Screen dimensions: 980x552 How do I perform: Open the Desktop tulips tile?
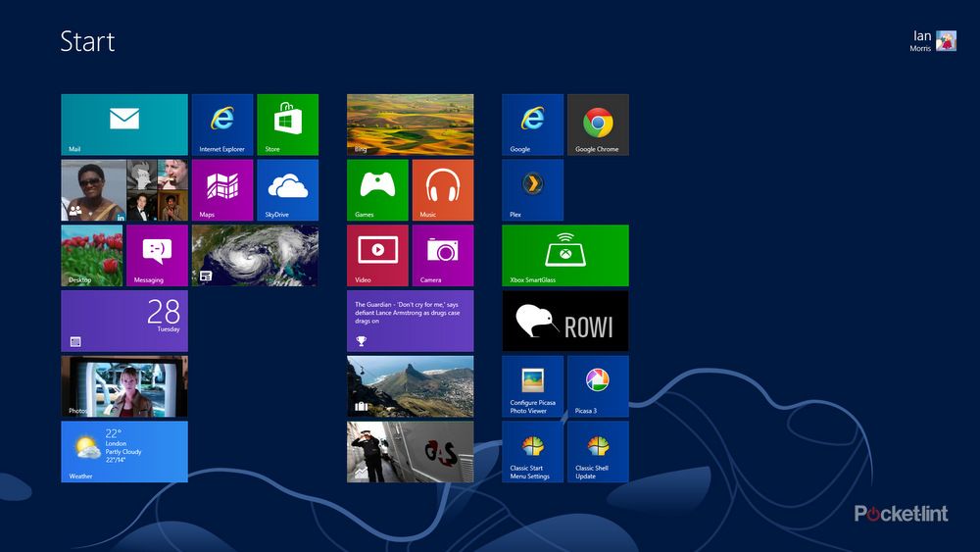(92, 255)
